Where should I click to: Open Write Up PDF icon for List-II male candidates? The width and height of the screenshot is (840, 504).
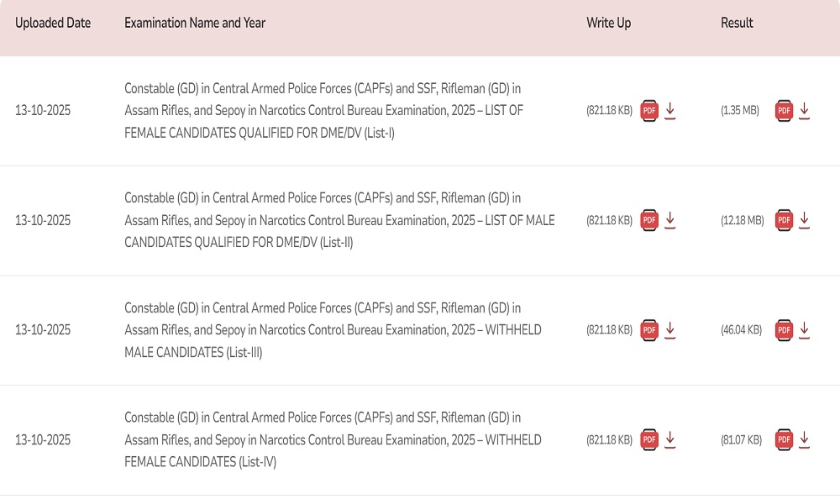pos(649,221)
